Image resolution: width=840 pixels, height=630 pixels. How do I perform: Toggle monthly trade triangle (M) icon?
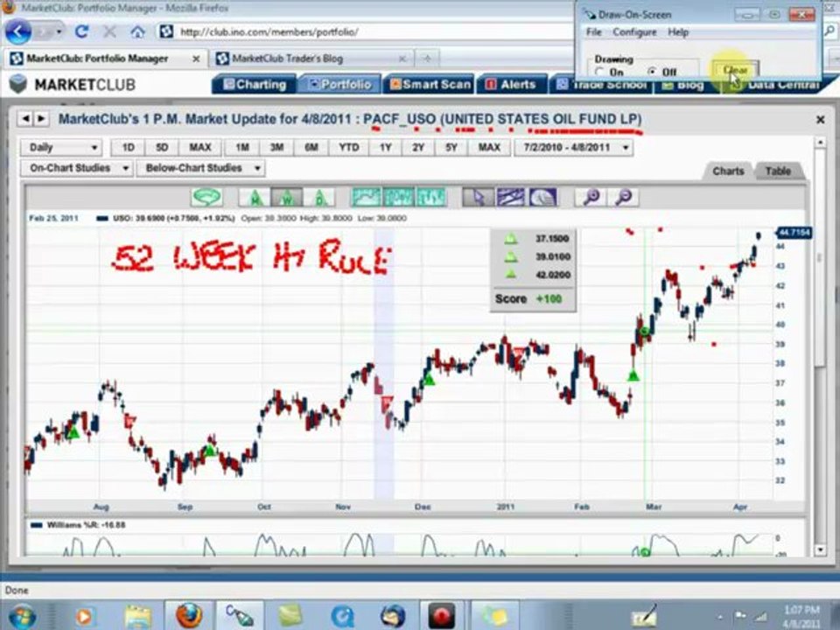click(x=255, y=198)
